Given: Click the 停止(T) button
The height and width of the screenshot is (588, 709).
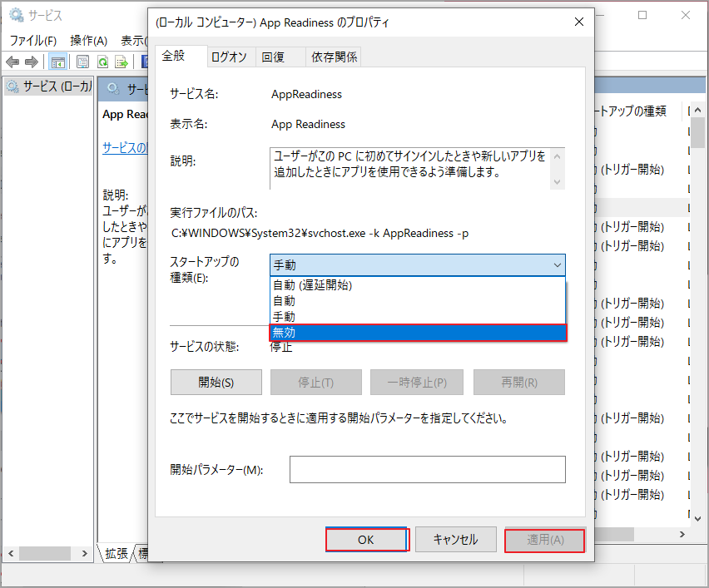Looking at the screenshot, I should 316,383.
